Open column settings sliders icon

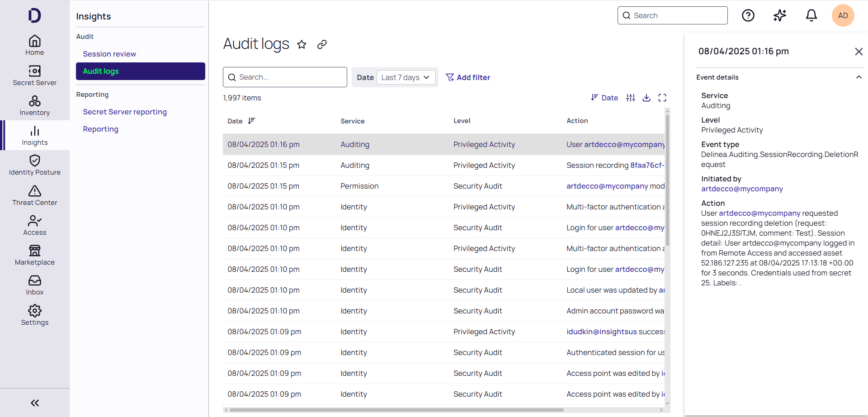point(631,98)
